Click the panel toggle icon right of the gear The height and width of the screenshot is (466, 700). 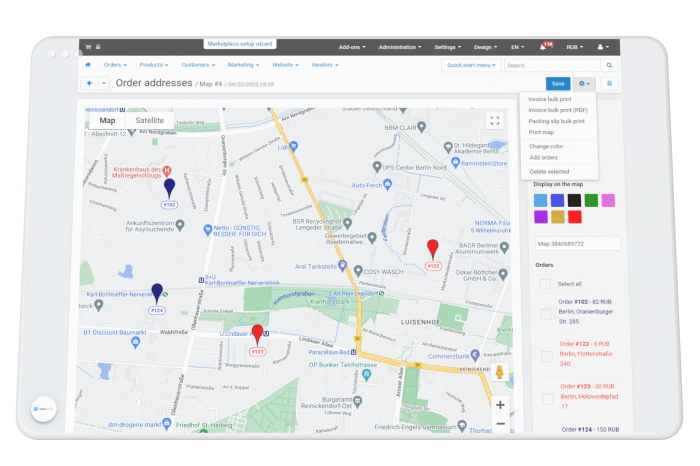[609, 83]
